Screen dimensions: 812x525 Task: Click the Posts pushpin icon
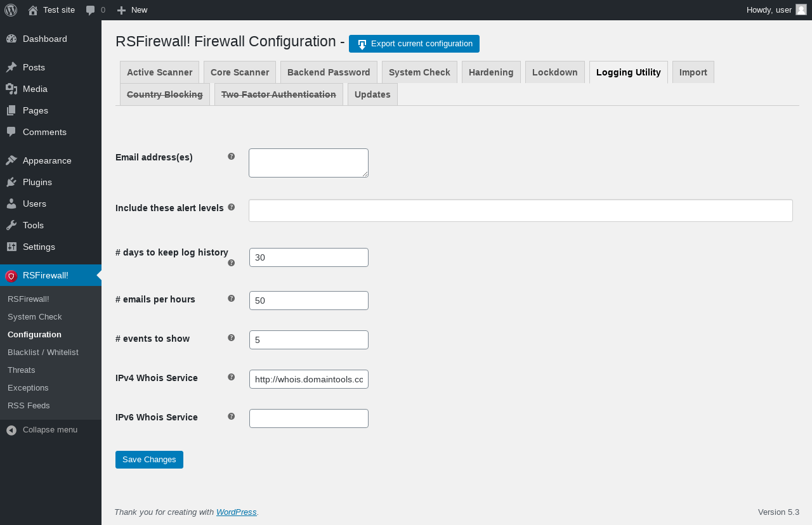tap(11, 67)
